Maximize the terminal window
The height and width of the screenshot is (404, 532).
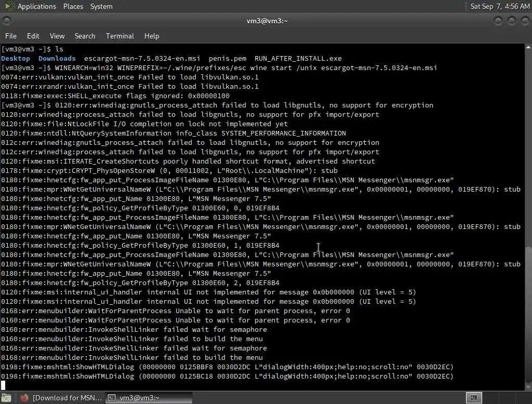point(512,21)
